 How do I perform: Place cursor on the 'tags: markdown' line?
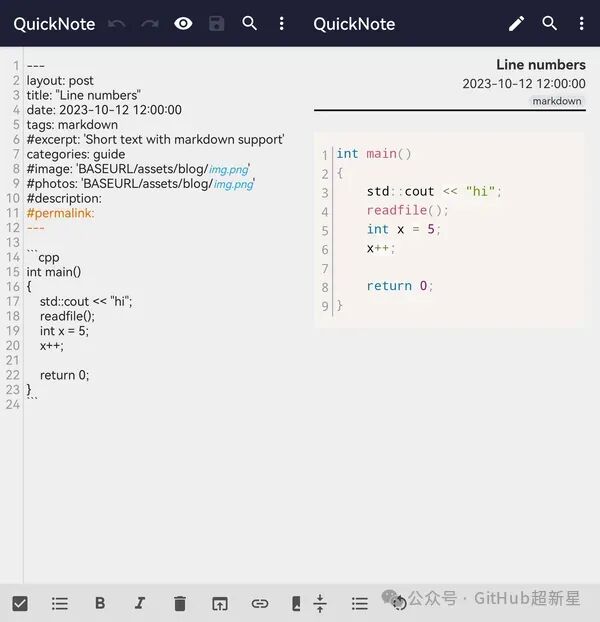point(72,125)
